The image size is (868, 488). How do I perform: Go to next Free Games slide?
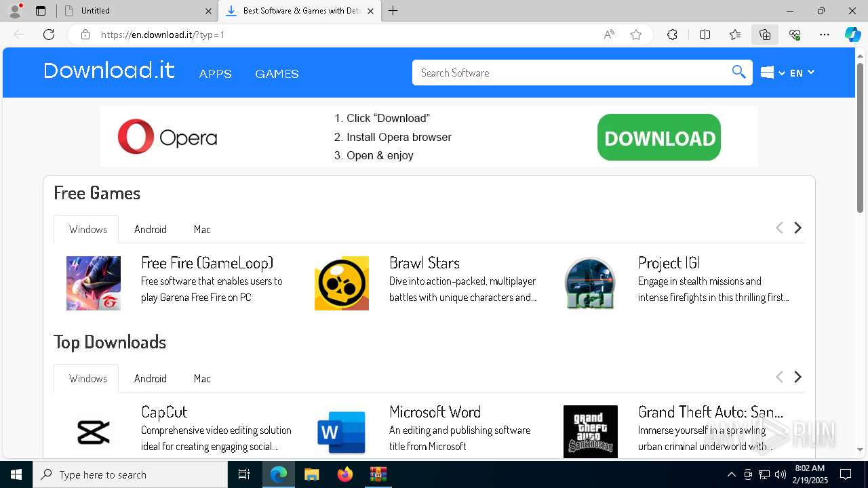pos(798,228)
